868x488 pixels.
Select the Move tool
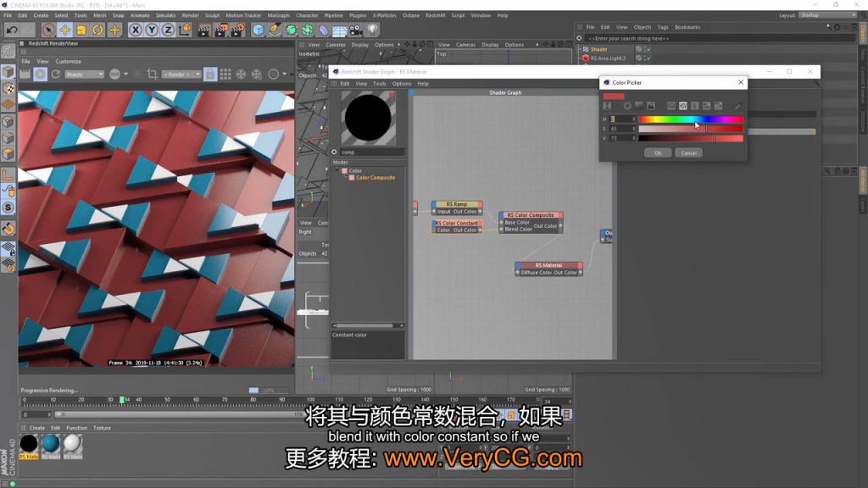(x=64, y=30)
